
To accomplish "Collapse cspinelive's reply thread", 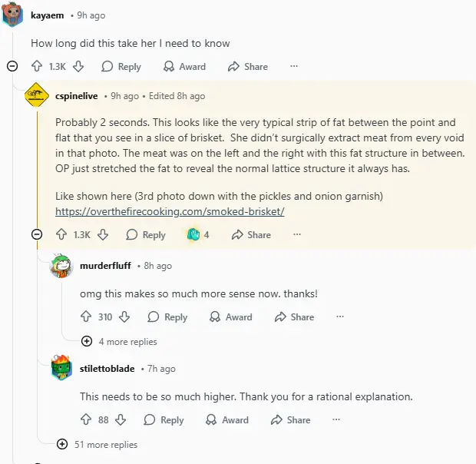I will [x=37, y=235].
